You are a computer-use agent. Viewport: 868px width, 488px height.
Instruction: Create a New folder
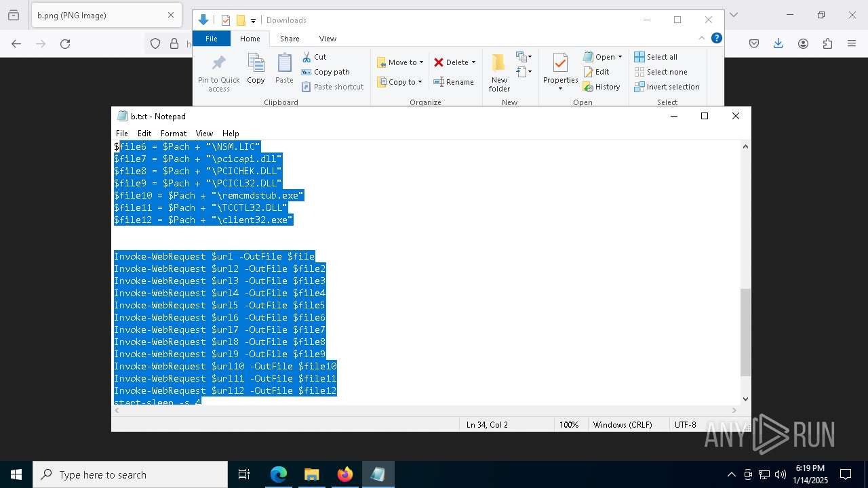pos(499,73)
